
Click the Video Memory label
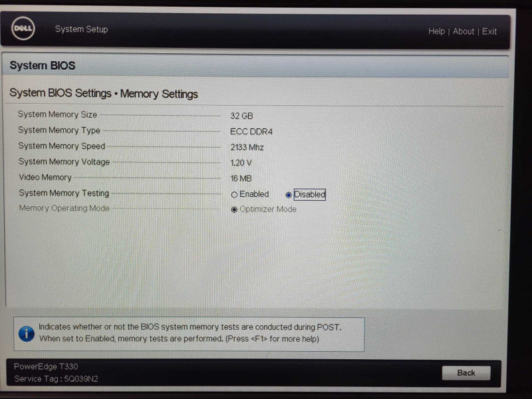point(45,177)
